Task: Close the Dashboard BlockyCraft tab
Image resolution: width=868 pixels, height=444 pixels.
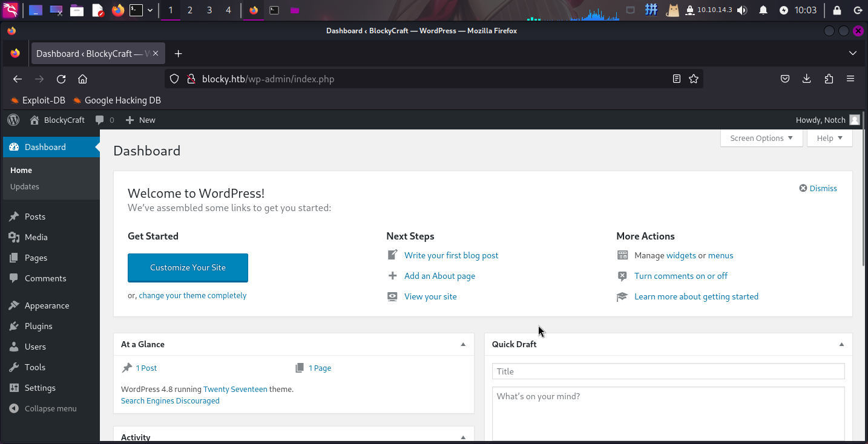Action: click(156, 54)
